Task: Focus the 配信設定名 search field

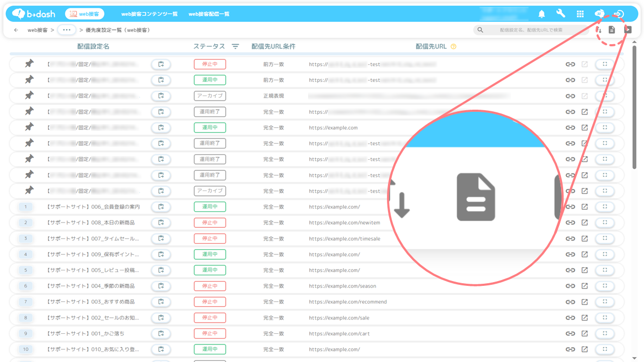Action: pyautogui.click(x=532, y=30)
